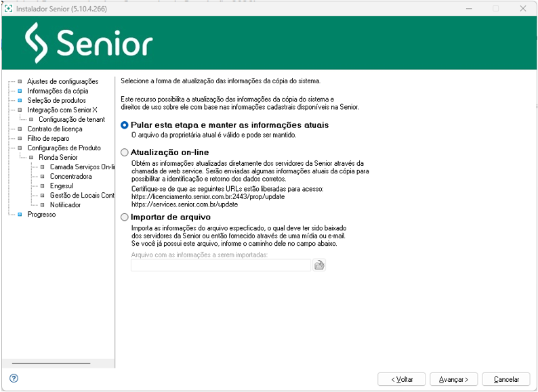Click gray bullet icon beside 'Concentradora'
Screen dimensions: 538x392
pos(43,176)
